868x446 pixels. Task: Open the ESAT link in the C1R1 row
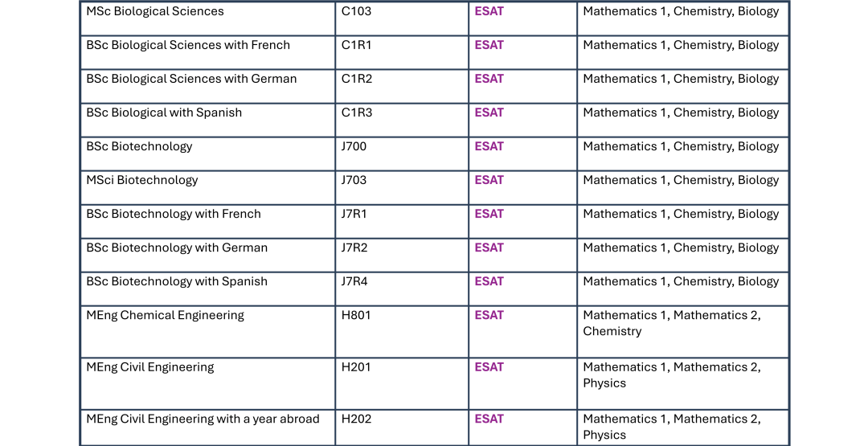click(489, 46)
